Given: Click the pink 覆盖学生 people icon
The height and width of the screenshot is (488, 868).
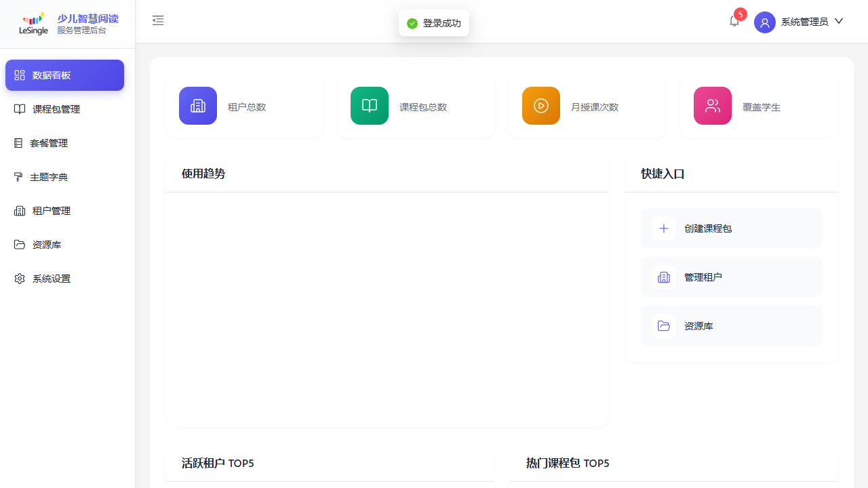Looking at the screenshot, I should coord(713,106).
